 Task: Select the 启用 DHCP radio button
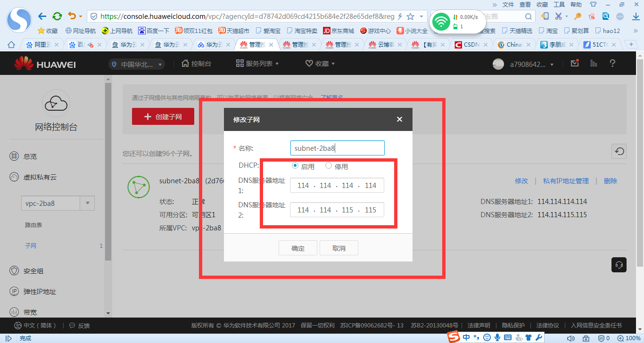295,166
